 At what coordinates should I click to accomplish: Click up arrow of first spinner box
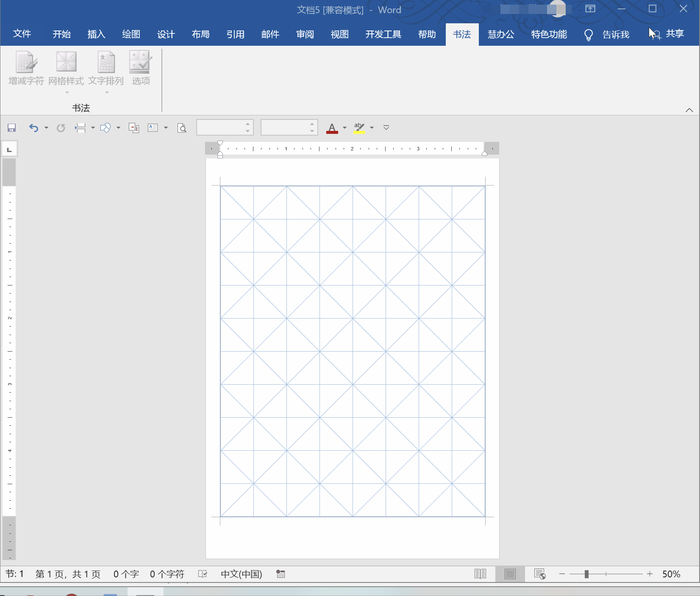[x=248, y=124]
